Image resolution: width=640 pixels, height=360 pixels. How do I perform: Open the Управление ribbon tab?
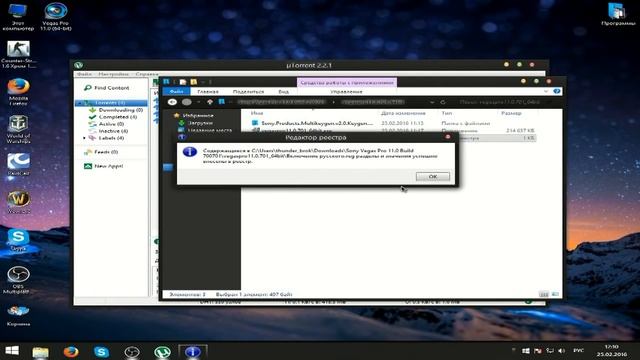tap(346, 92)
